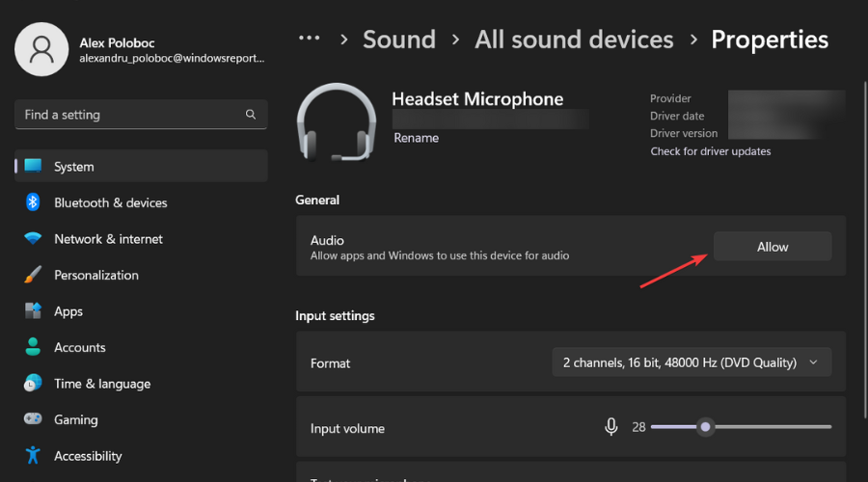Click the Personalization paintbrush icon
This screenshot has height=482, width=868.
(x=33, y=275)
